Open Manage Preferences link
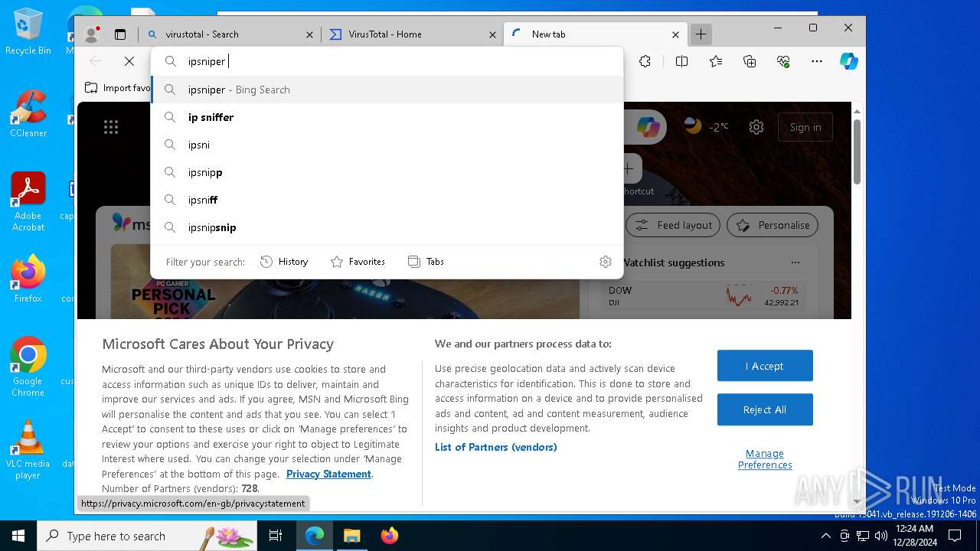Screen dimensions: 980x551 [x=765, y=459]
